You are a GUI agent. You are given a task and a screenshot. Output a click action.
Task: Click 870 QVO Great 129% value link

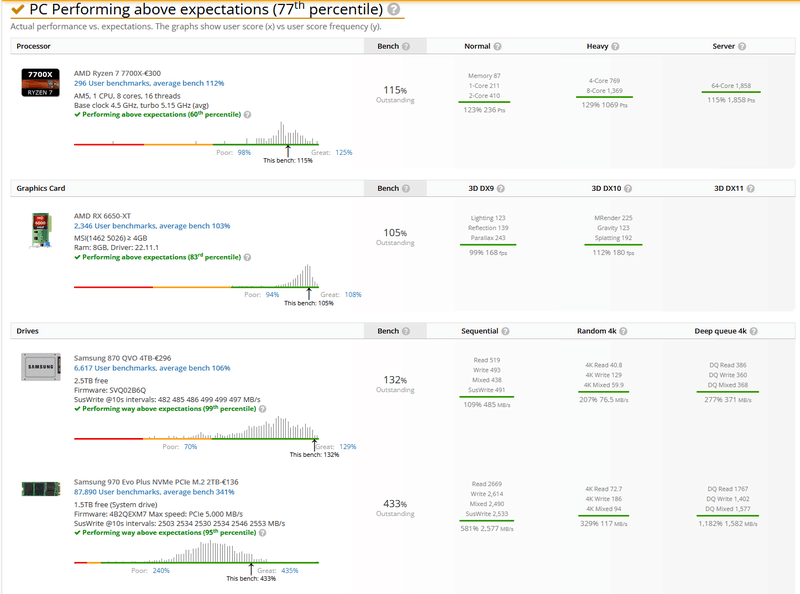347,447
